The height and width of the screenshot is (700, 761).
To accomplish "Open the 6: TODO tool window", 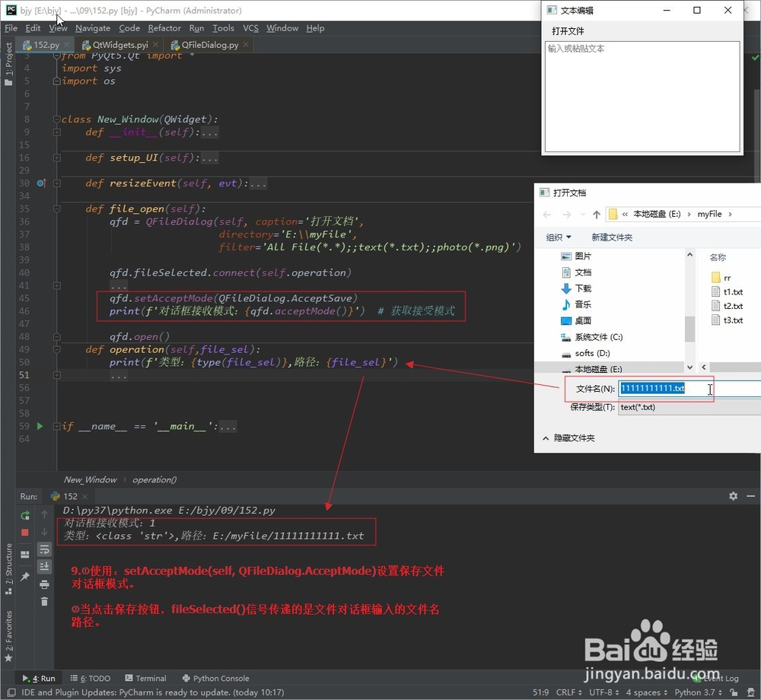I will point(91,678).
